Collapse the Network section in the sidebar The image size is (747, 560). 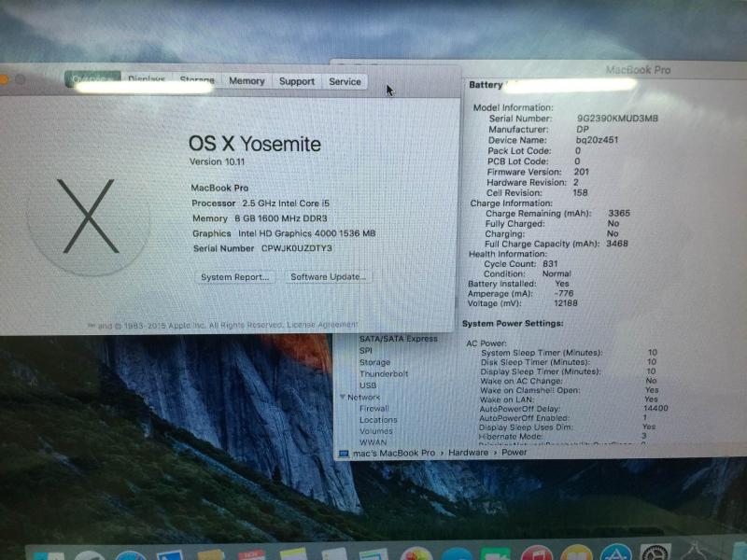[x=343, y=397]
